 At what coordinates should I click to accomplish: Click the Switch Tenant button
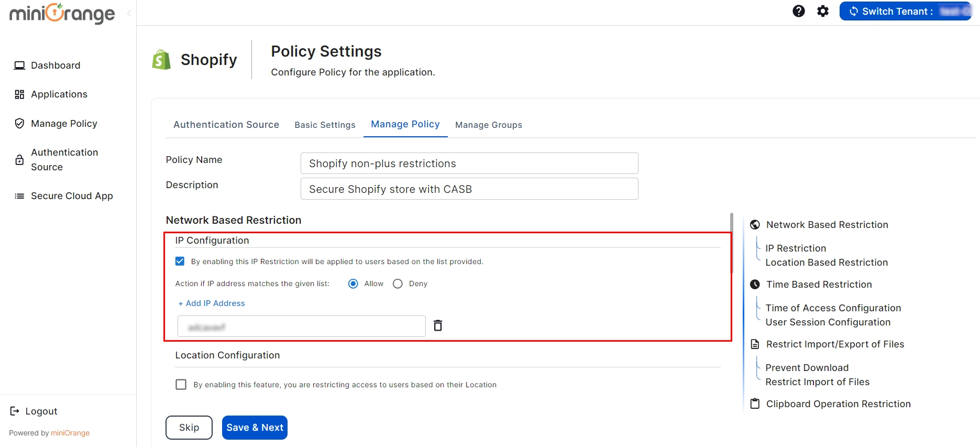[905, 11]
